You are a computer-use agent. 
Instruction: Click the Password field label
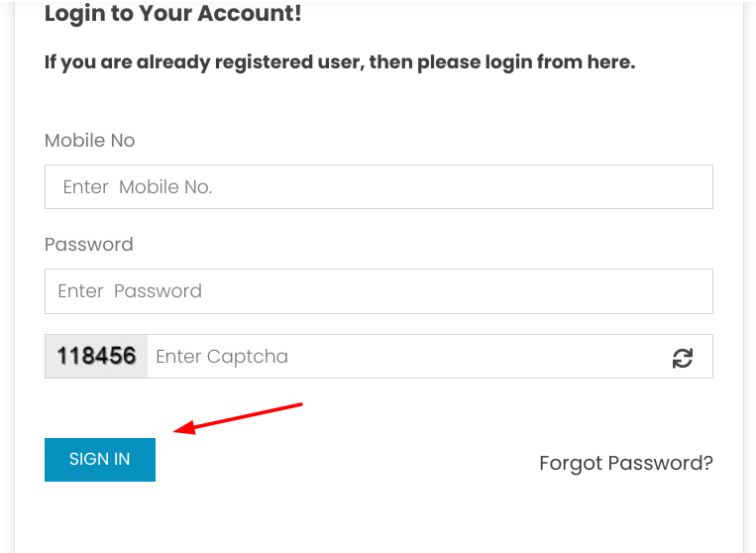click(x=89, y=245)
